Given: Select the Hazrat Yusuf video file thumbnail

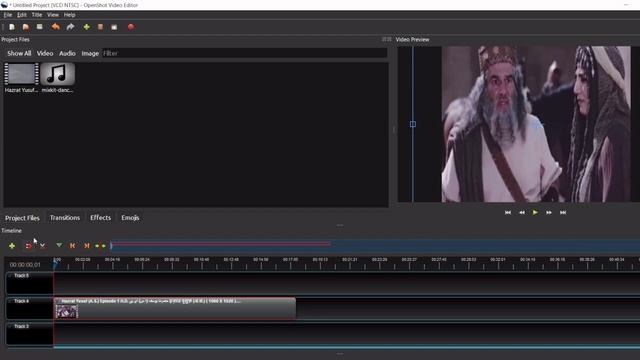Looking at the screenshot, I should pyautogui.click(x=21, y=74).
